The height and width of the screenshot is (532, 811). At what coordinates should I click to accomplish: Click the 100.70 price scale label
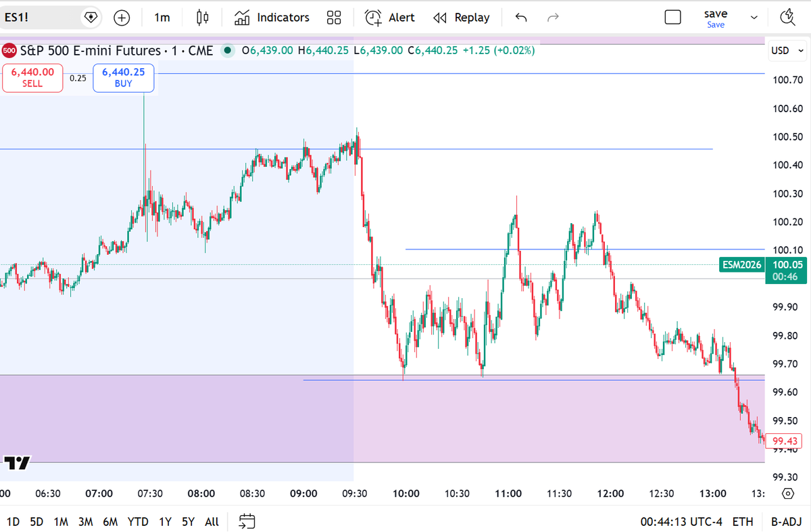[x=787, y=80]
